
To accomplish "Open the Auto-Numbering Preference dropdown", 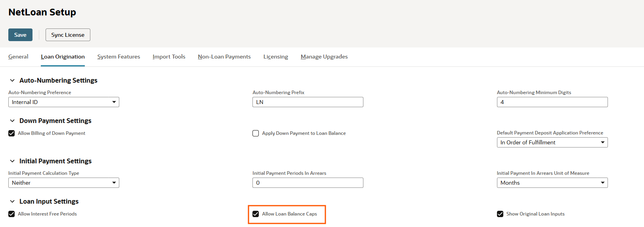I will [63, 102].
